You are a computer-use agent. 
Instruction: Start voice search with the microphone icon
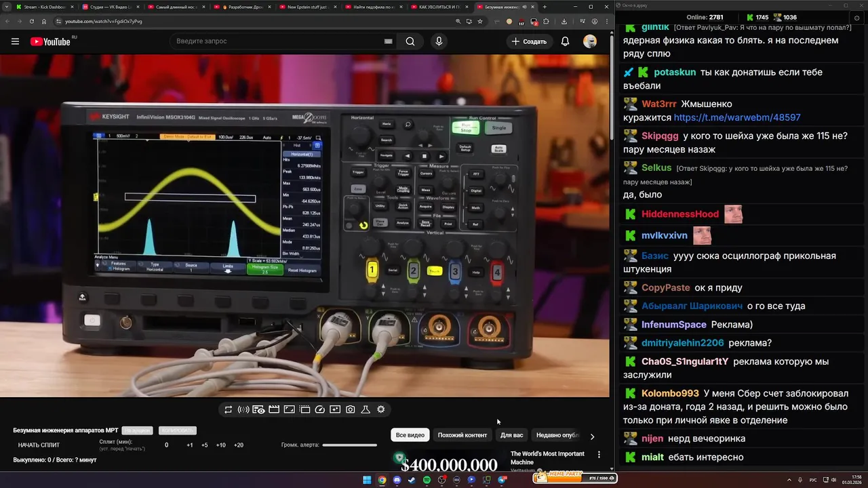pos(439,41)
